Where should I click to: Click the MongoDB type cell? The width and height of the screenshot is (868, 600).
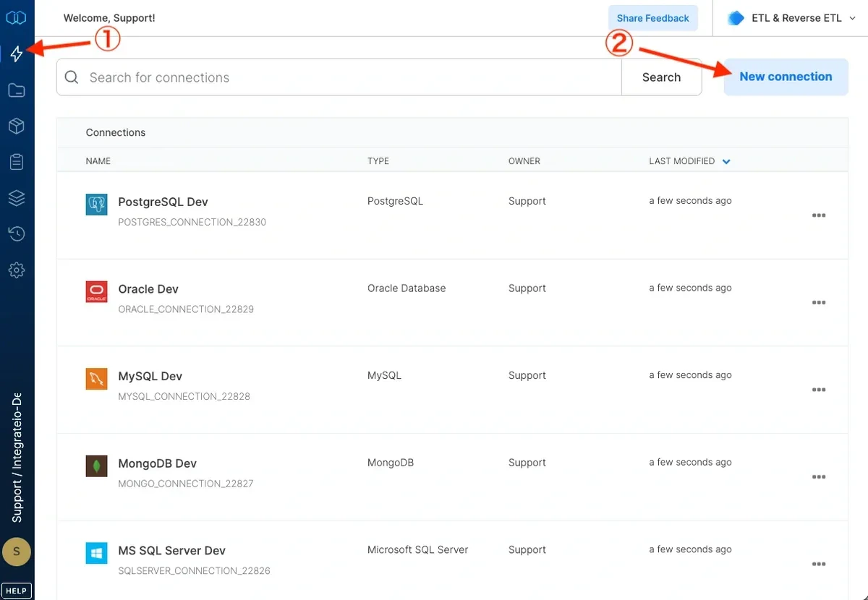click(391, 463)
